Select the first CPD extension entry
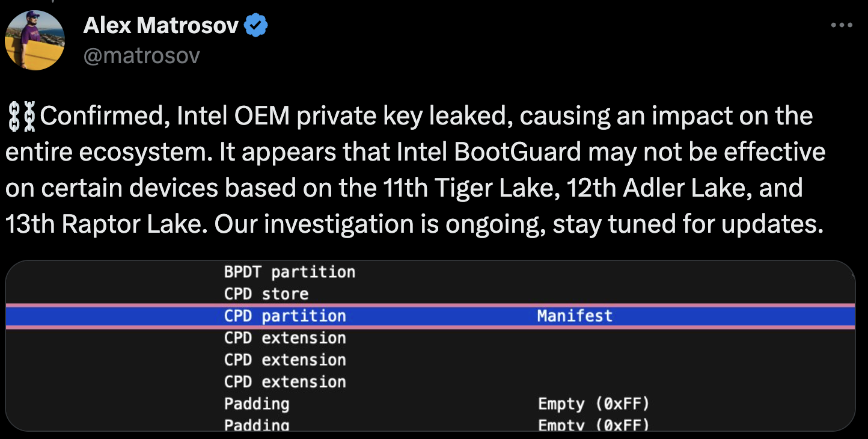The image size is (868, 439). [x=285, y=337]
